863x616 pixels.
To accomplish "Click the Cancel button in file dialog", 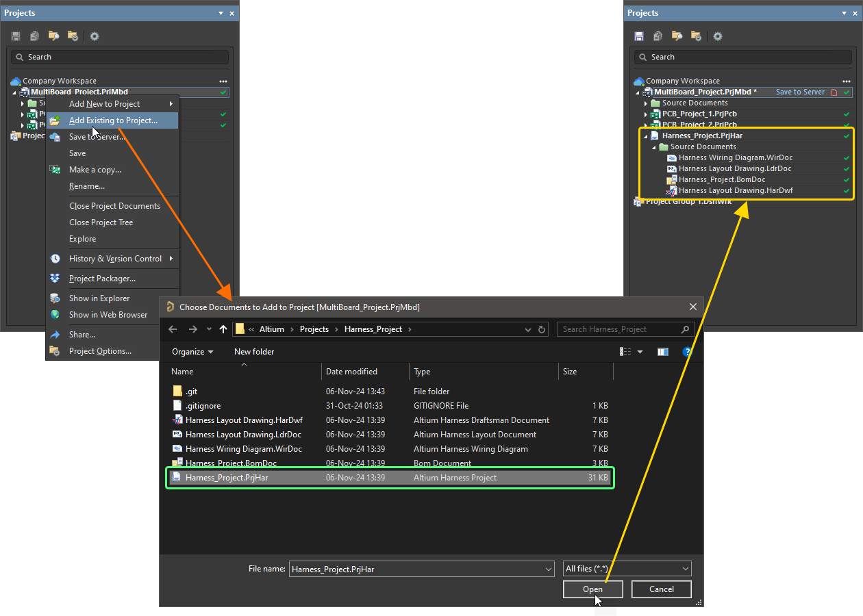I will click(662, 589).
